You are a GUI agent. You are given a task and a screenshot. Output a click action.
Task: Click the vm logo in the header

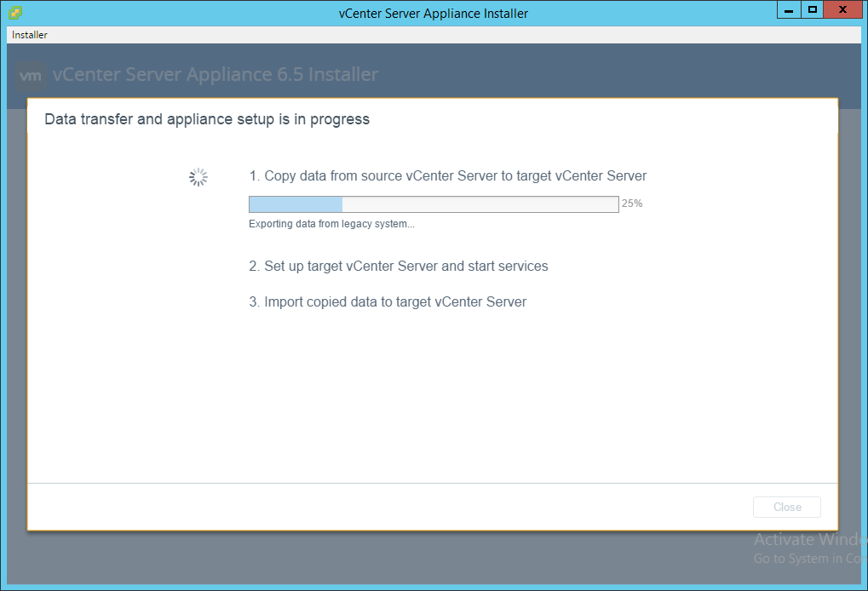pyautogui.click(x=31, y=75)
